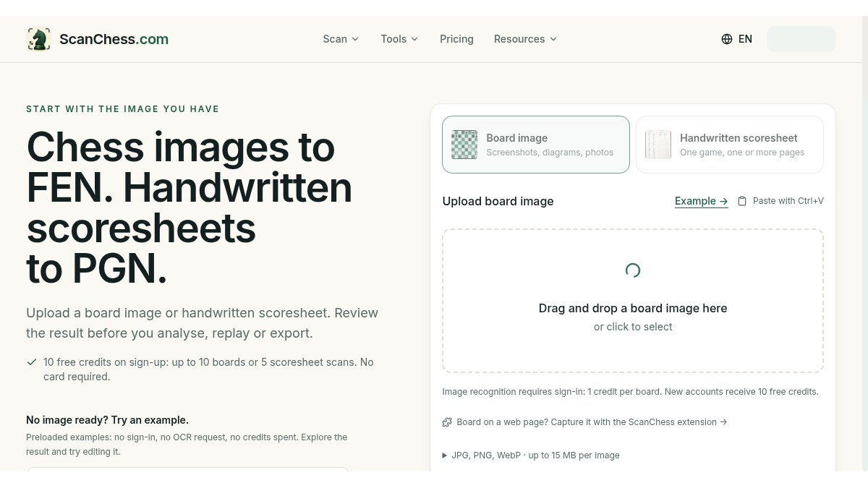868x488 pixels.
Task: Open the Resources dropdown
Action: (526, 39)
